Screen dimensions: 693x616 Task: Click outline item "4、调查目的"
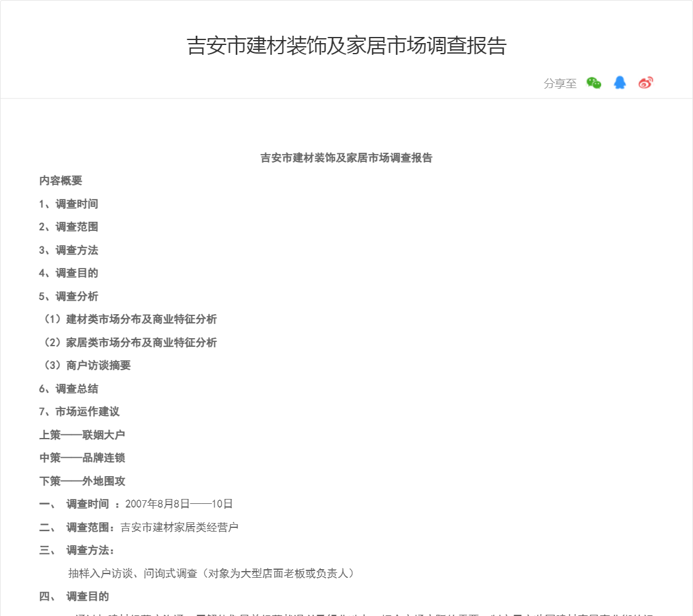(68, 273)
